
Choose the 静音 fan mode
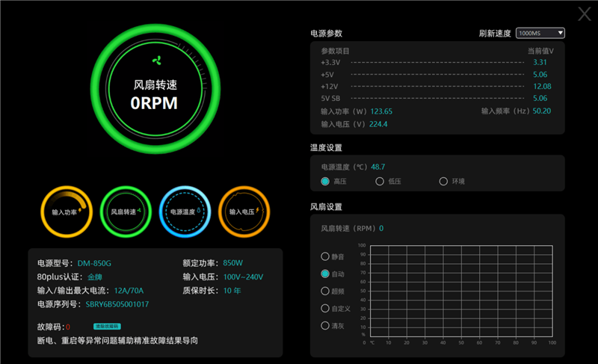325,256
